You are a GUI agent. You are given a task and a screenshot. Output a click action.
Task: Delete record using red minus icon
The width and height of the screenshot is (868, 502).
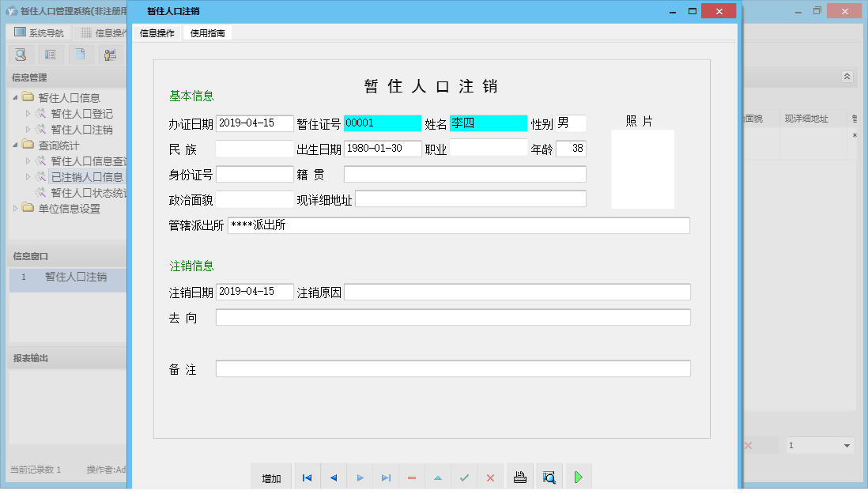click(x=412, y=476)
